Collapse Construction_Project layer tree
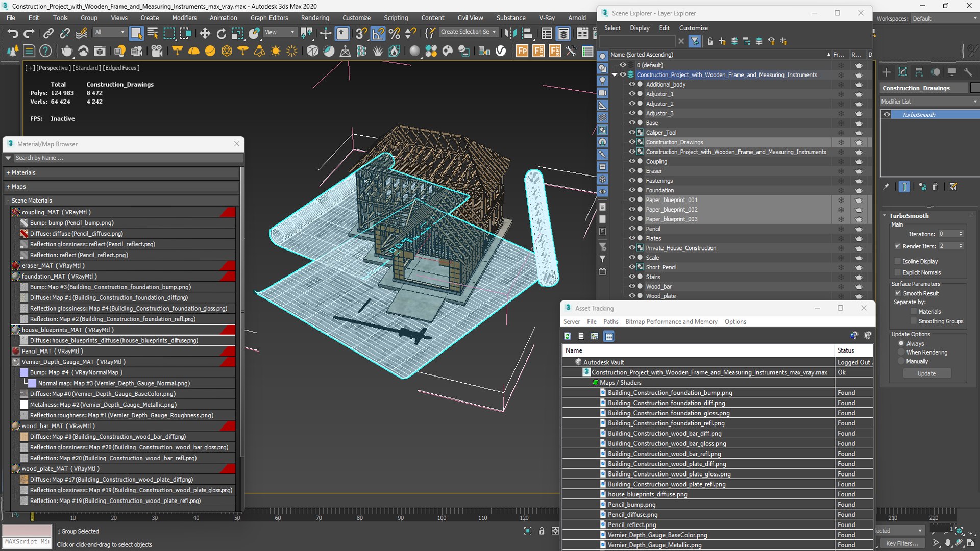 pyautogui.click(x=615, y=75)
